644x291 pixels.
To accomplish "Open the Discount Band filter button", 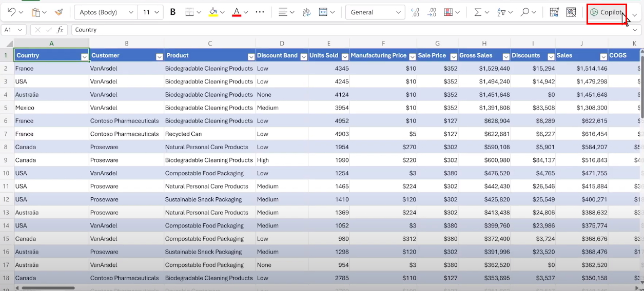I will tap(304, 57).
